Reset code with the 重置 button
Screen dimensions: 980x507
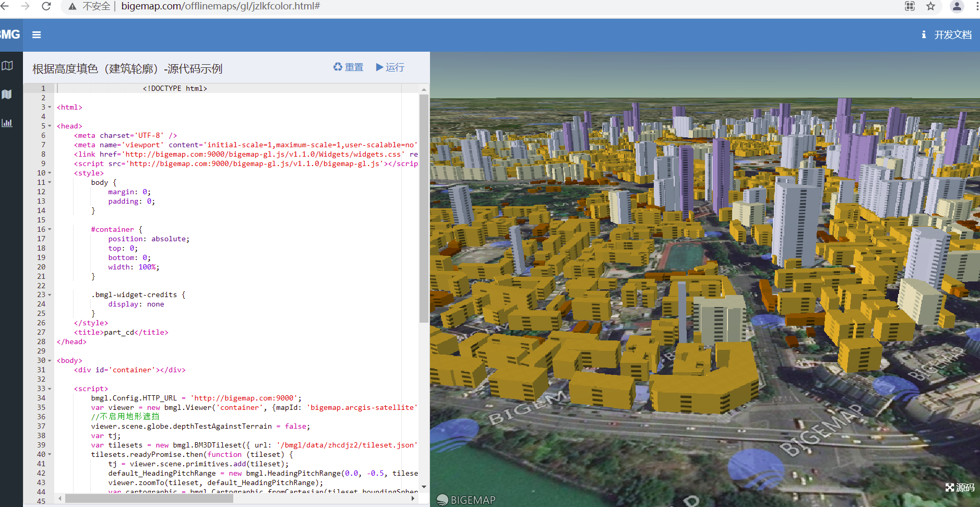(x=348, y=67)
